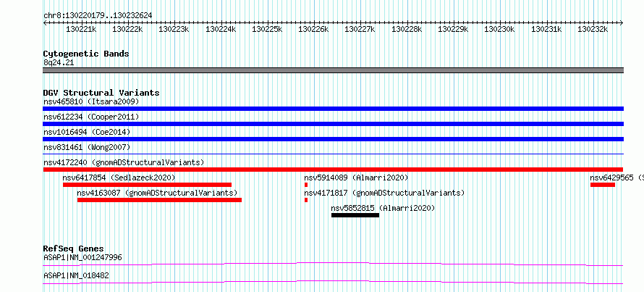644x292 pixels.
Task: Open the nsv831461 (Wong2007) label
Action: point(87,147)
